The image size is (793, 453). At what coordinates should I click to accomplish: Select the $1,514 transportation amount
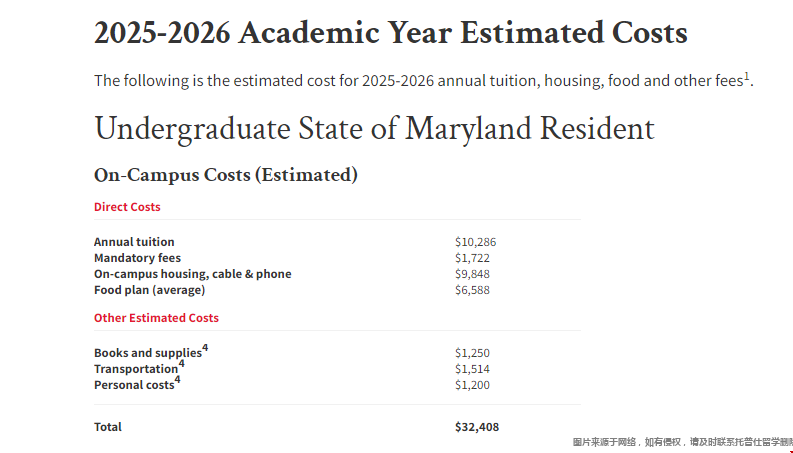(x=472, y=369)
